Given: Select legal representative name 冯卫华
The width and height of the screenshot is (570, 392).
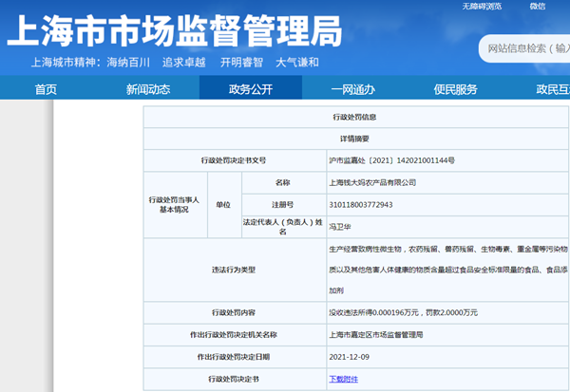Looking at the screenshot, I should 340,227.
